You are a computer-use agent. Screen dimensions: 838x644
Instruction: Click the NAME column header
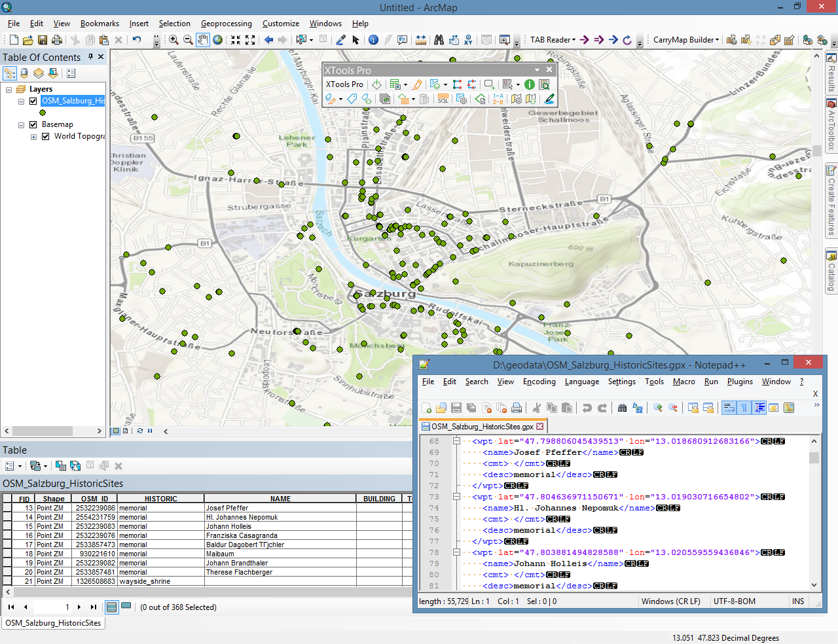pyautogui.click(x=280, y=499)
